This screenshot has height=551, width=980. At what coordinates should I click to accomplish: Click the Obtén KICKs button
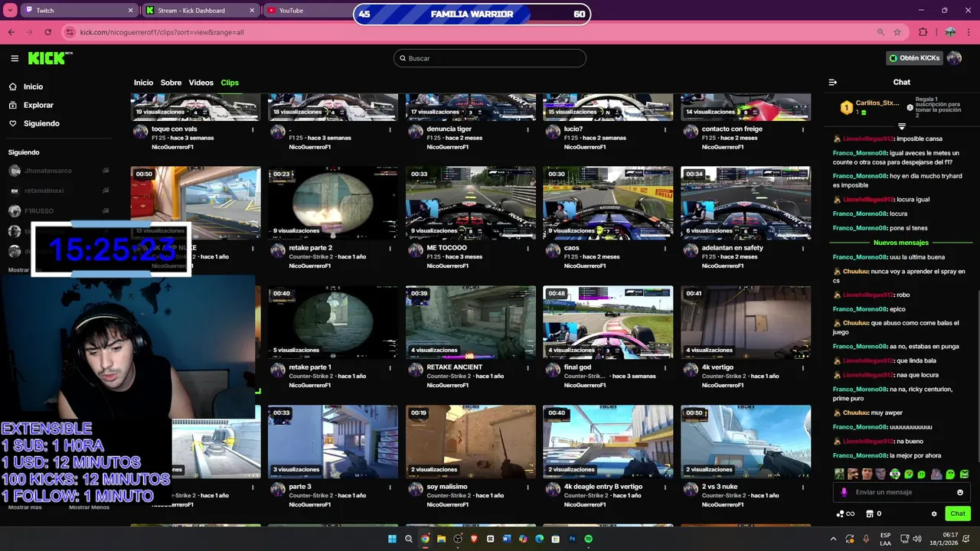tap(914, 58)
